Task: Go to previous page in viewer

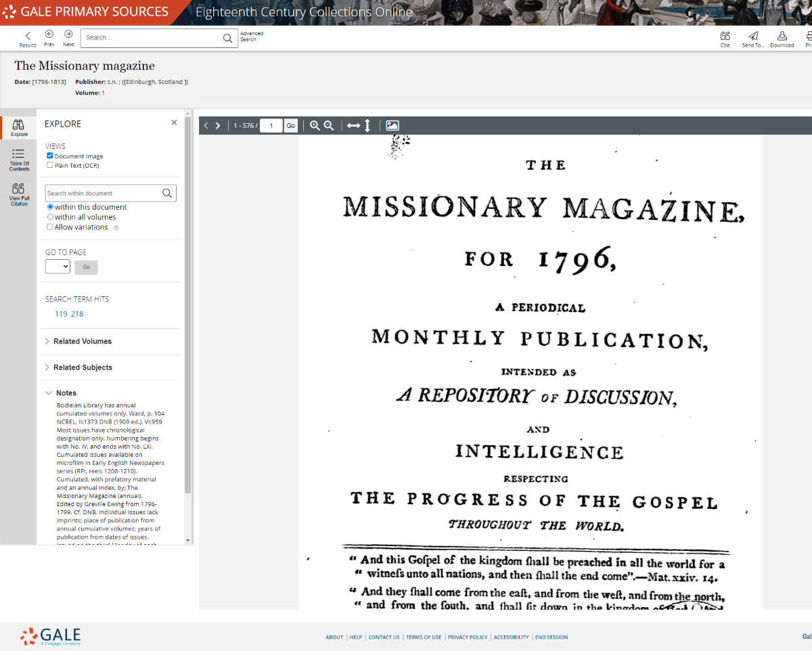Action: 206,126
